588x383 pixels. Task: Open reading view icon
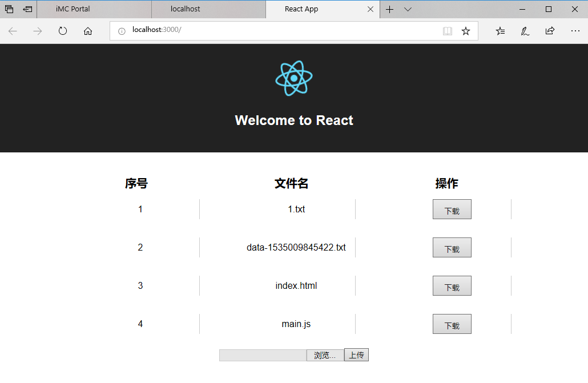(448, 31)
